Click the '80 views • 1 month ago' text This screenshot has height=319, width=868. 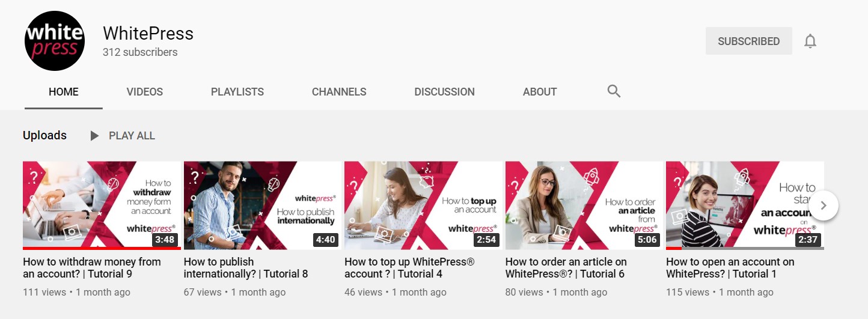point(557,293)
